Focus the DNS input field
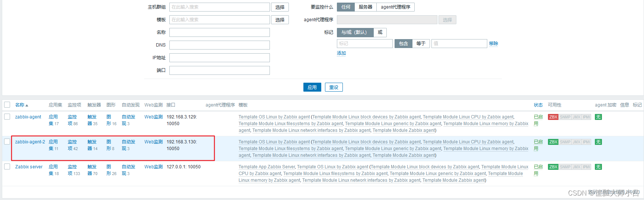This screenshot has height=200, width=644. 220,45
